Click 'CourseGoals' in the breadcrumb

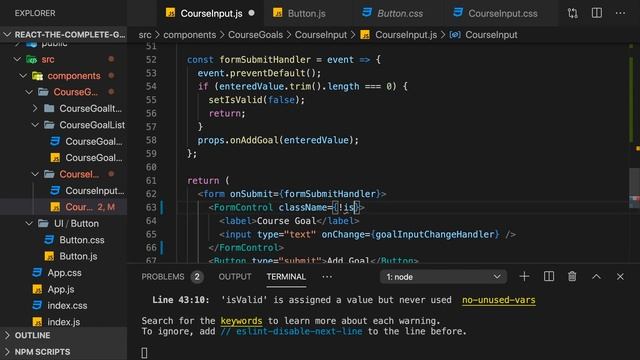255,35
